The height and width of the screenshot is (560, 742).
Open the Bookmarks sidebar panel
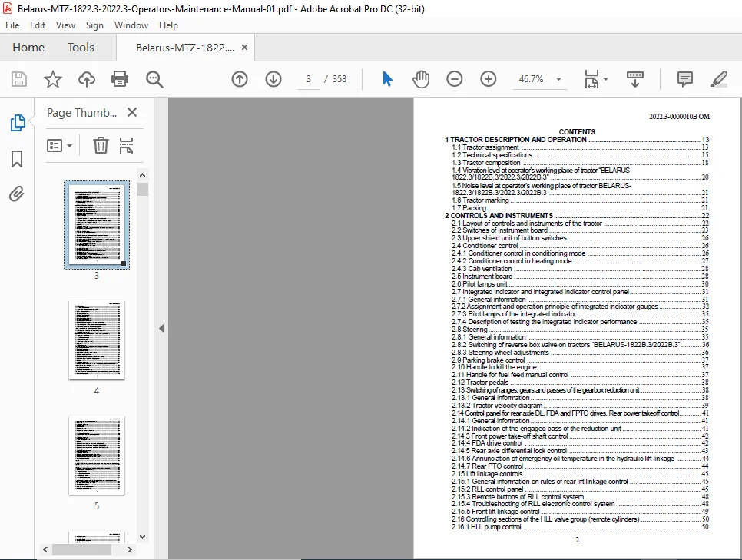tap(17, 159)
